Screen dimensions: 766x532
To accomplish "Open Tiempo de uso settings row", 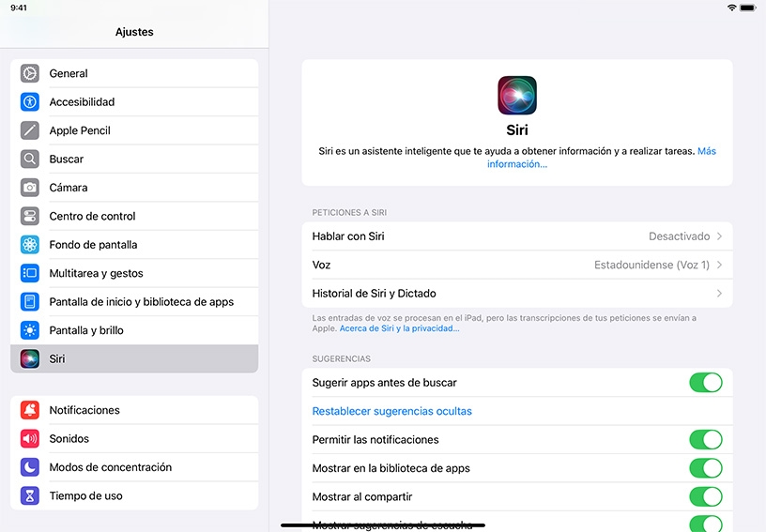I will tap(134, 496).
